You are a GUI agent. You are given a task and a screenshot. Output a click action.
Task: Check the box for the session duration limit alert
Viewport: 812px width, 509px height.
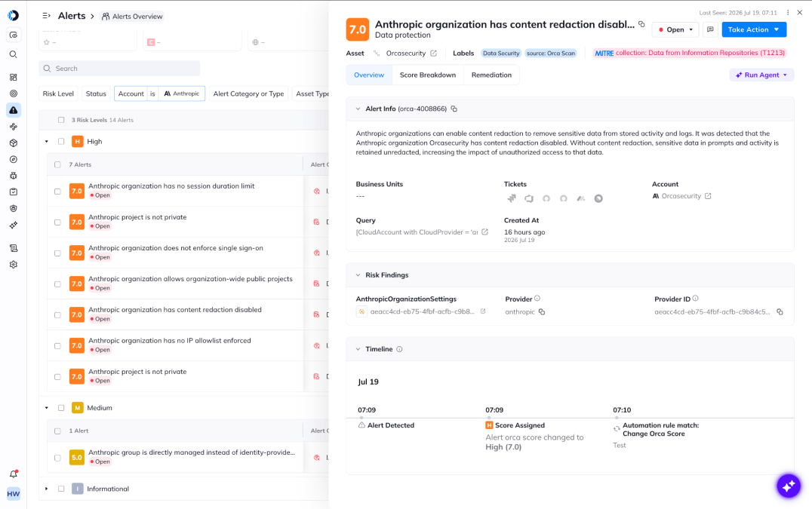click(x=57, y=192)
